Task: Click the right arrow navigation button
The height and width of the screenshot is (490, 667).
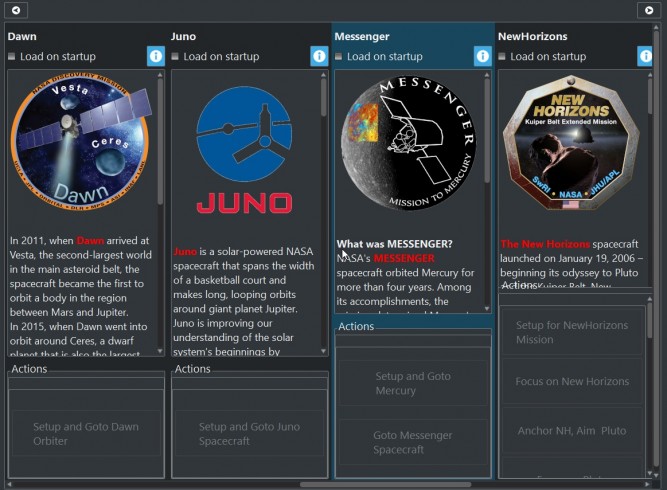Action: pyautogui.click(x=649, y=10)
